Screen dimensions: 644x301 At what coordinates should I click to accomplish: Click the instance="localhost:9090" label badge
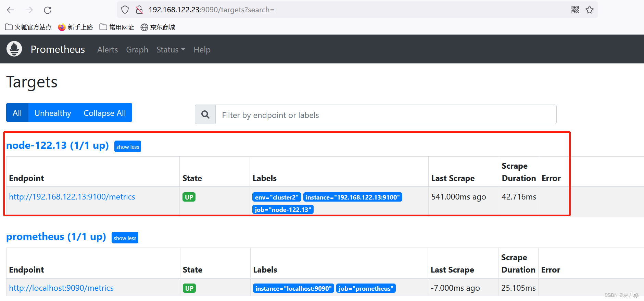tap(293, 288)
